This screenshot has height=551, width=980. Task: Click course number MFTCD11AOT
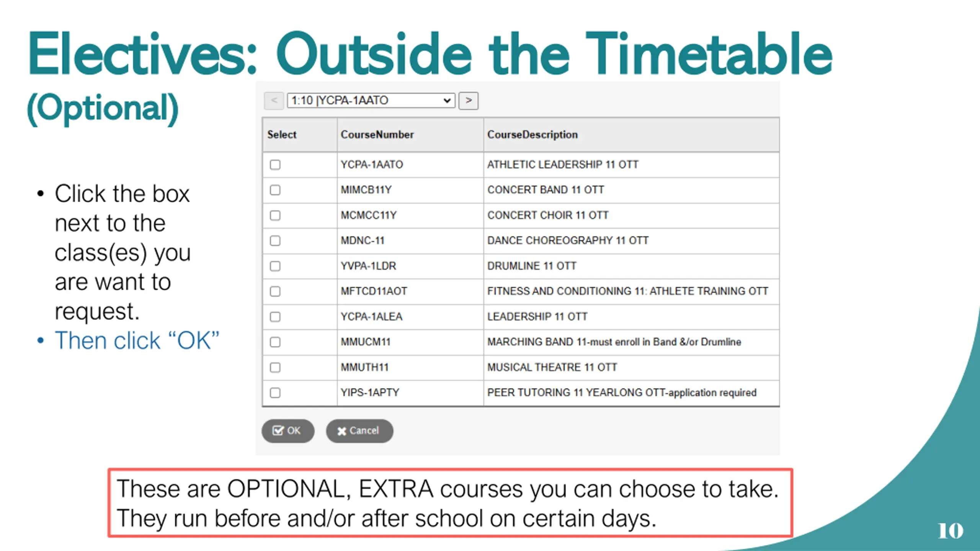point(374,291)
